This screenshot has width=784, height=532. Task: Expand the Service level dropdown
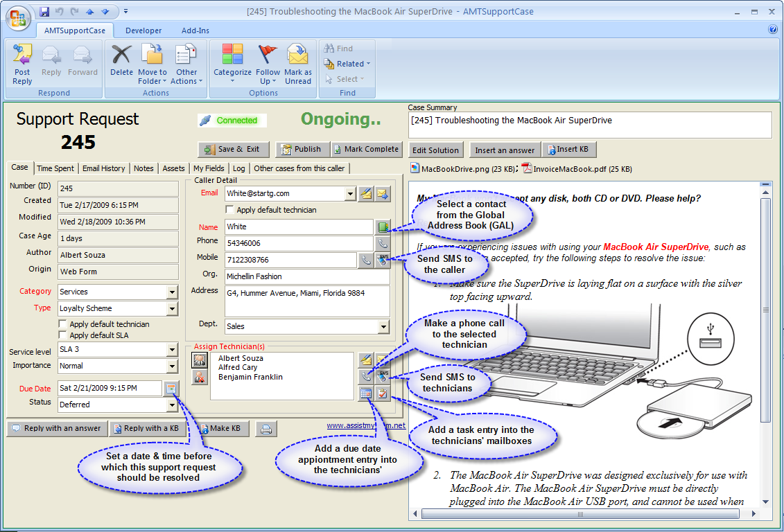coord(172,350)
